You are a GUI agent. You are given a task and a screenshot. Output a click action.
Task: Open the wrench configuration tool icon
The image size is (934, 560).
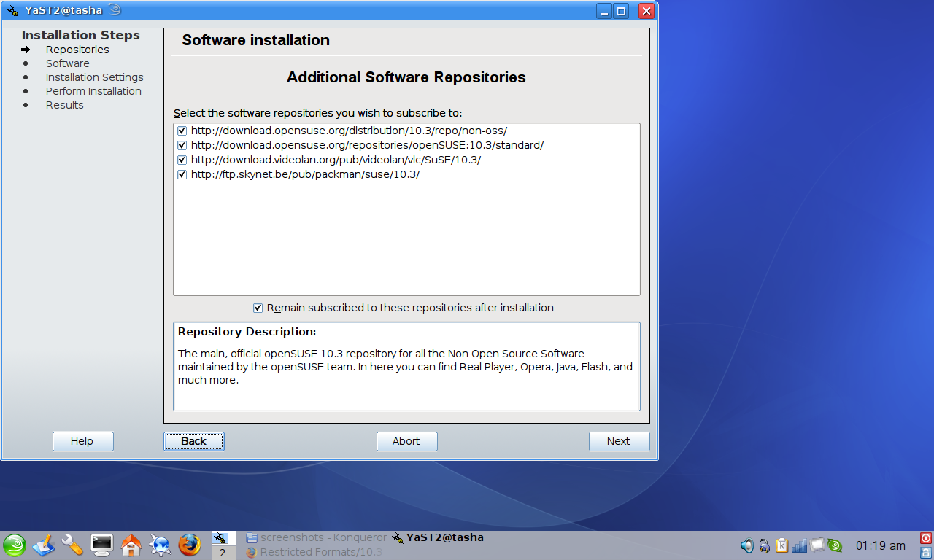72,545
